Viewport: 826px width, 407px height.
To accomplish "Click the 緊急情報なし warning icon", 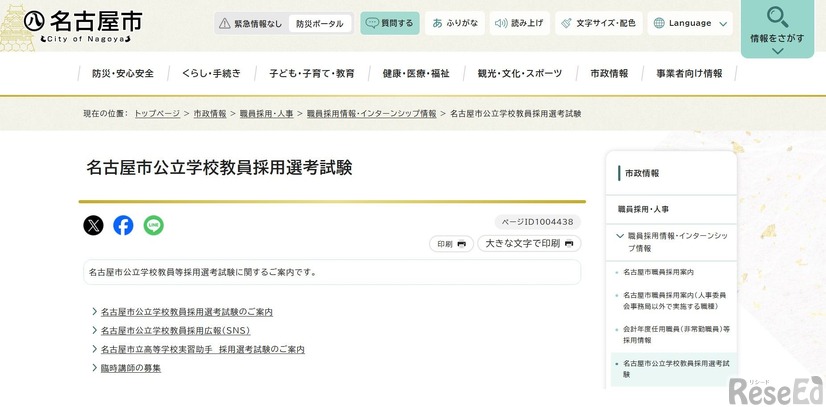I will pos(224,24).
